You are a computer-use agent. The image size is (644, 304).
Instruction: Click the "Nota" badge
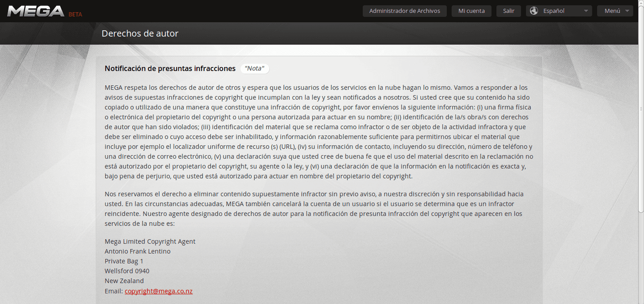point(254,68)
